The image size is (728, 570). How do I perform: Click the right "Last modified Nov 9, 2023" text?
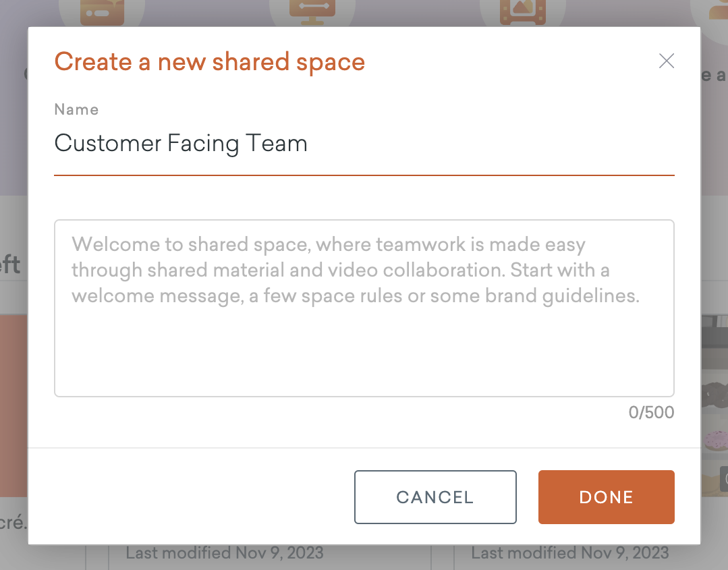coord(569,554)
